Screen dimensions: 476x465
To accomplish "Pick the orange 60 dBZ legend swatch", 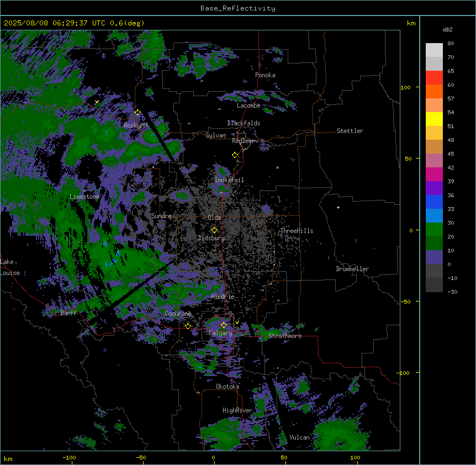I will tap(434, 91).
